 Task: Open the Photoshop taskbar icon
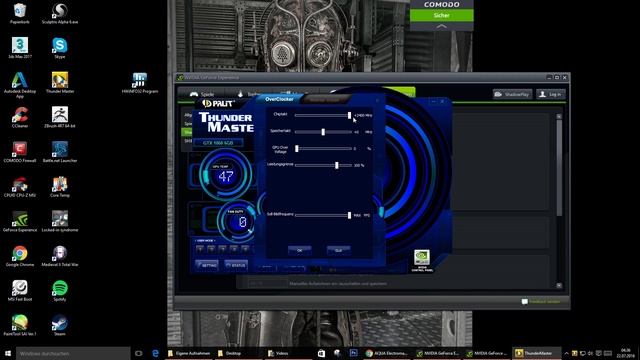pyautogui.click(x=353, y=353)
